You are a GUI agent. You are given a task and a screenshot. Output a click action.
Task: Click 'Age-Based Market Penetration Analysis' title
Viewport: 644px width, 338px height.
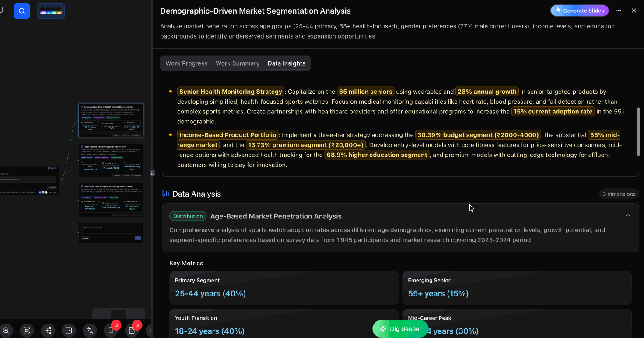276,216
